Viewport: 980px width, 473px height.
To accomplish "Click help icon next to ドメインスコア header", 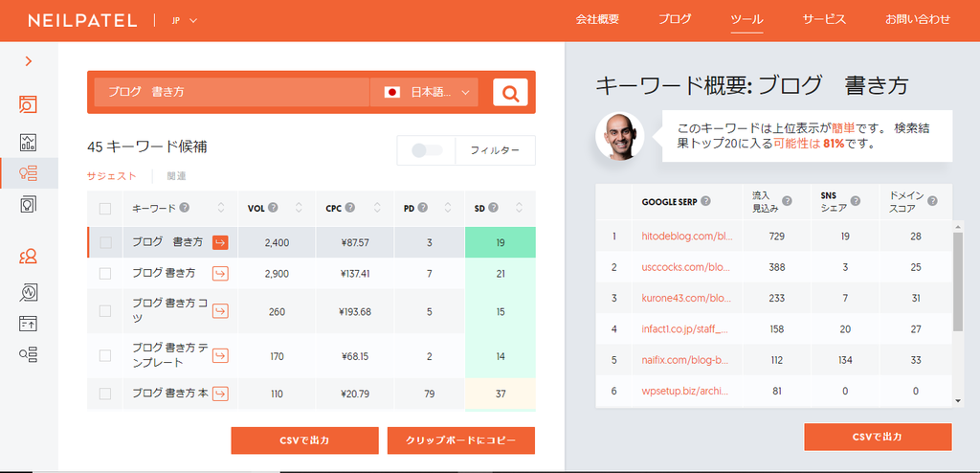I will point(932,201).
